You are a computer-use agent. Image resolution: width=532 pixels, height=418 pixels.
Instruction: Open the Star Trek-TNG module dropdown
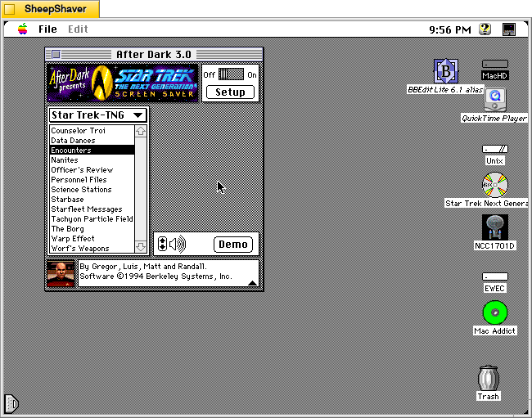point(97,115)
